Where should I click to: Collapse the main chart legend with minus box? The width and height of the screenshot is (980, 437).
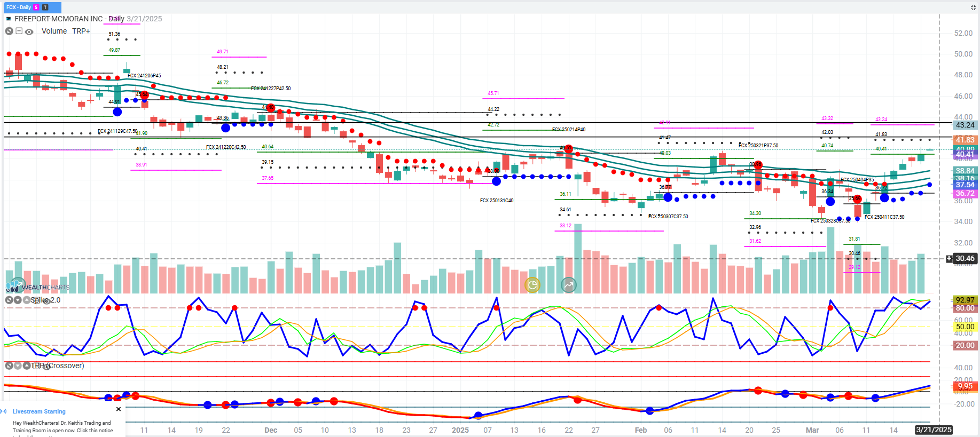[x=19, y=31]
